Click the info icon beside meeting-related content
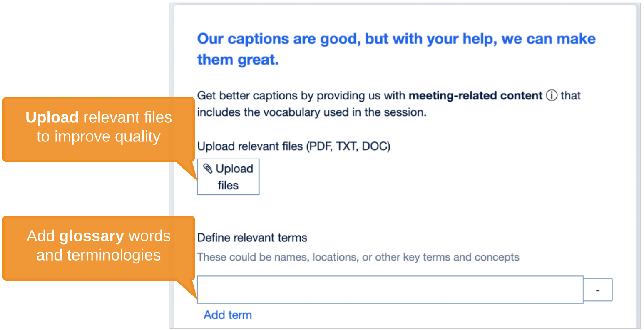The width and height of the screenshot is (644, 330). 552,96
